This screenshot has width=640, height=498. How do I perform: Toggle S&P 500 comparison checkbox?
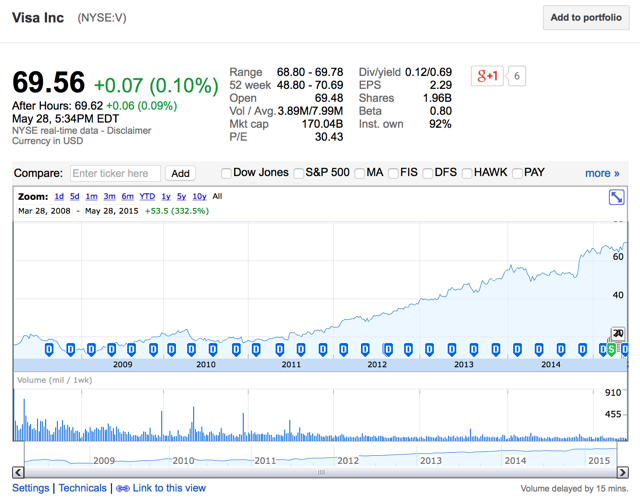pos(299,173)
